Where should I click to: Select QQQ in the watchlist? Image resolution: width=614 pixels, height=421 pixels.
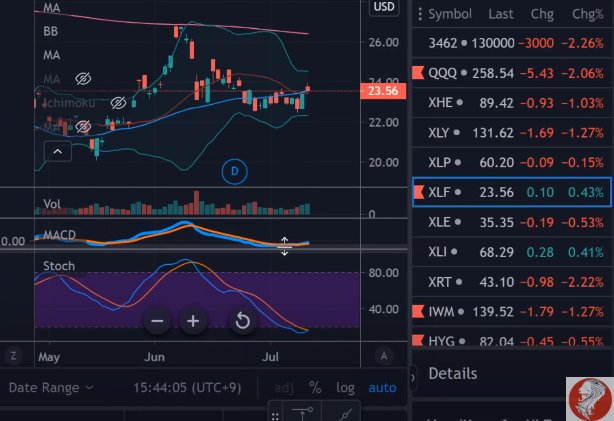pyautogui.click(x=512, y=73)
